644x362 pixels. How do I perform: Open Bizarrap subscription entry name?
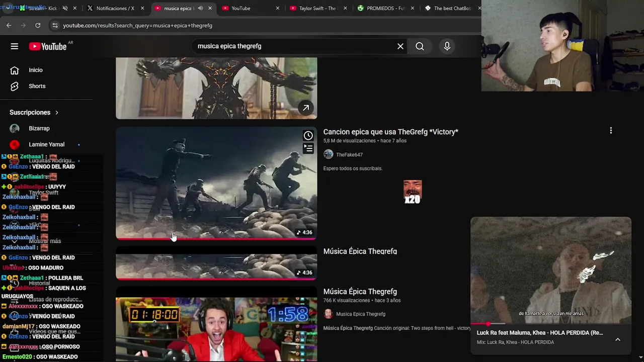(x=39, y=128)
